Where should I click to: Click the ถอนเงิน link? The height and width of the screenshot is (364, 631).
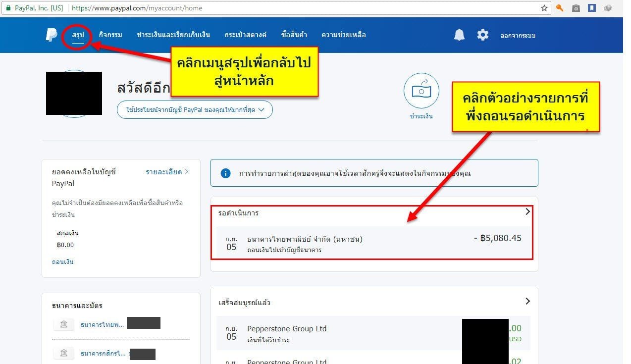62,261
